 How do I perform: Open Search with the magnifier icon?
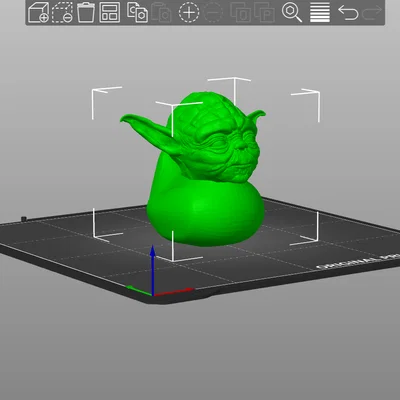[x=292, y=12]
